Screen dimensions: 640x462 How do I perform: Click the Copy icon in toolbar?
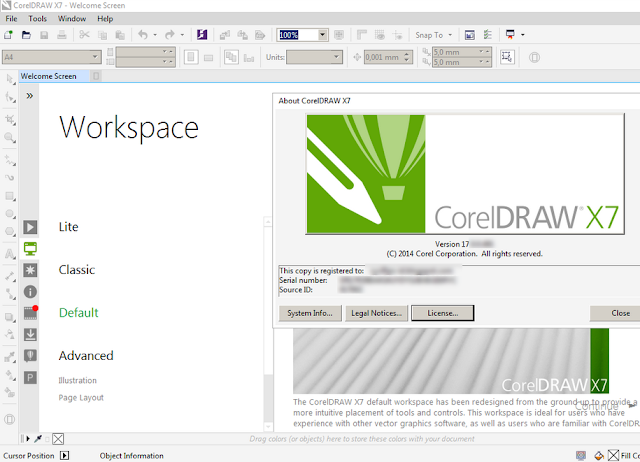click(102, 35)
